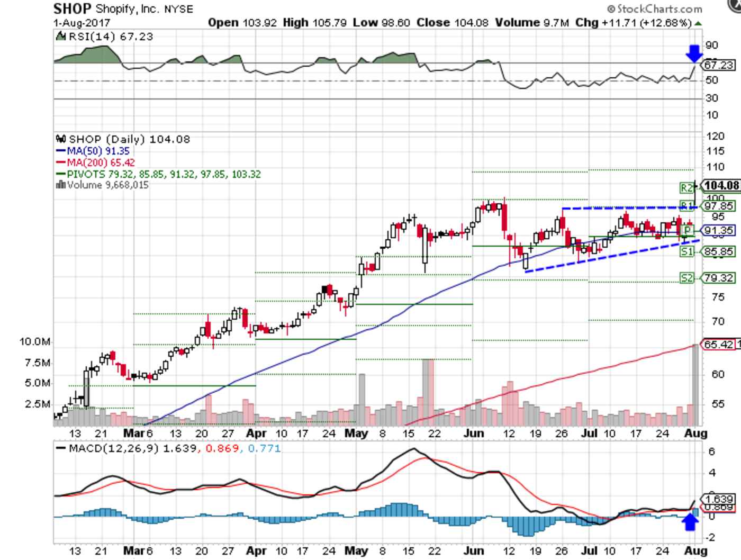This screenshot has height=560, width=741.
Task: Click the P pivot marker box
Action: click(x=687, y=230)
